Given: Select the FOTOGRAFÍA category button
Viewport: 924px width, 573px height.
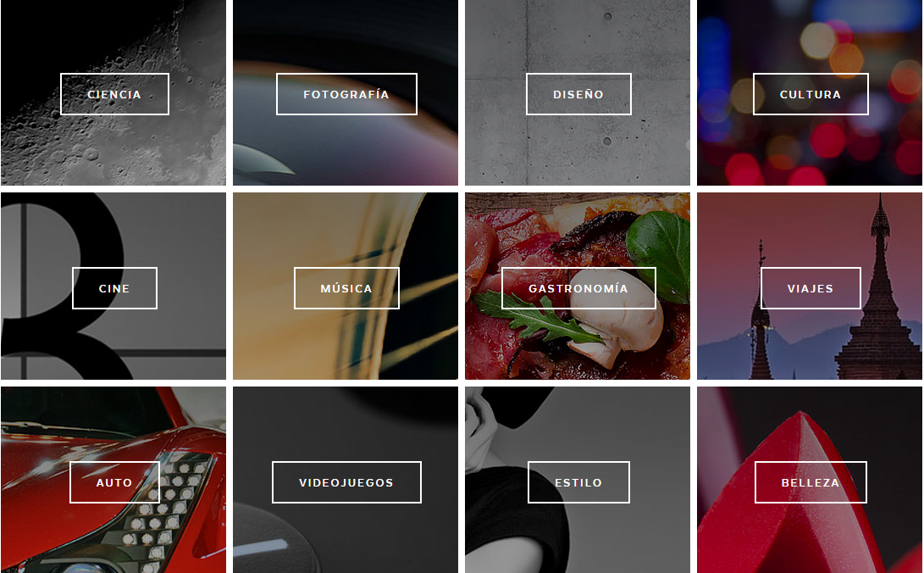Looking at the screenshot, I should tap(346, 94).
